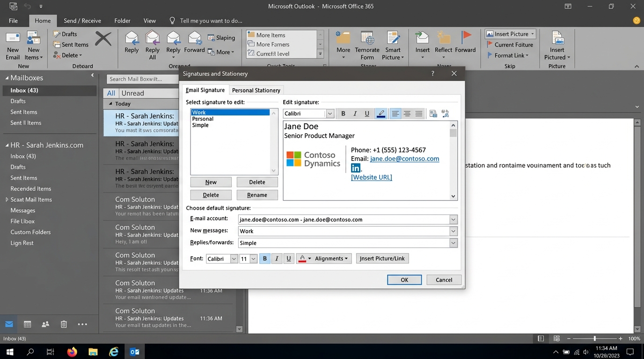Toggle Underline in Edit signature toolbar
This screenshot has width=644, height=359.
(x=367, y=114)
